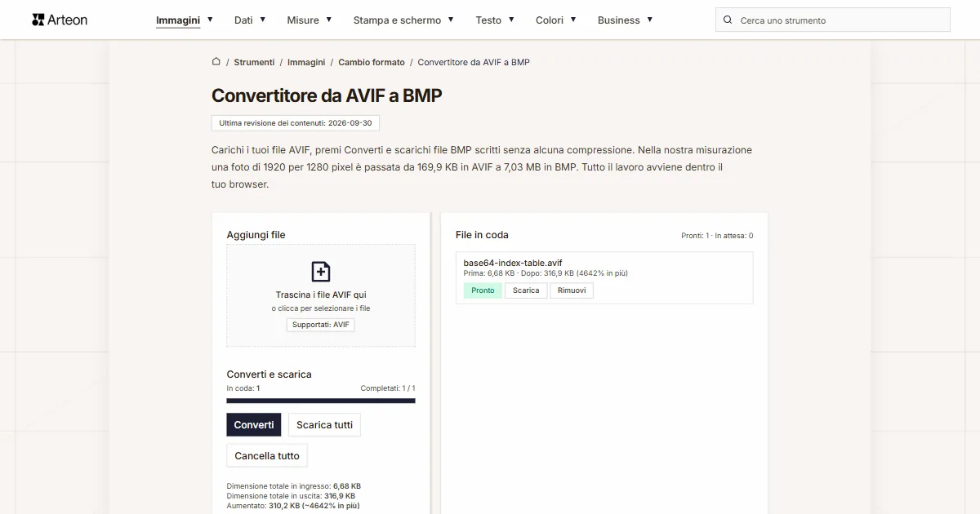Click the Convertitore da AVIF a BMP heading

[x=327, y=95]
